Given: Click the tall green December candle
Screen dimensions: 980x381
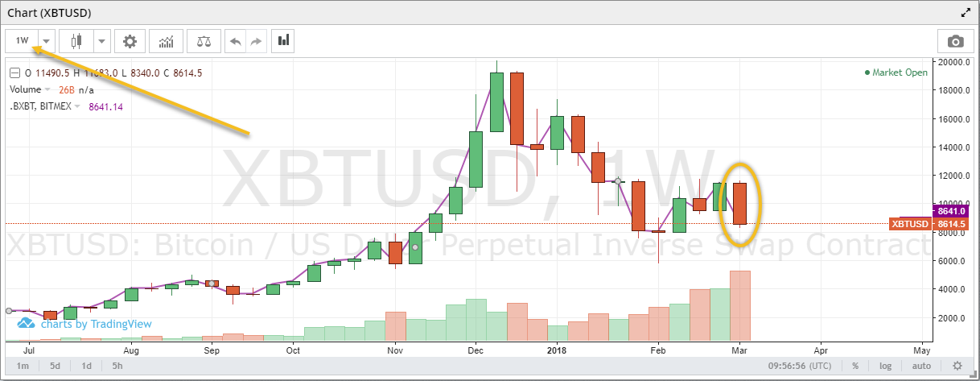Looking at the screenshot, I should [497, 102].
